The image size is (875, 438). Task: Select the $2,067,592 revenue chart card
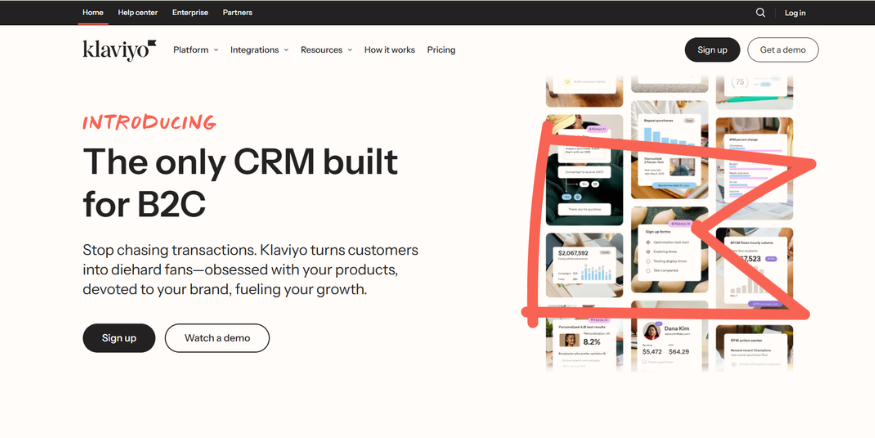point(585,263)
